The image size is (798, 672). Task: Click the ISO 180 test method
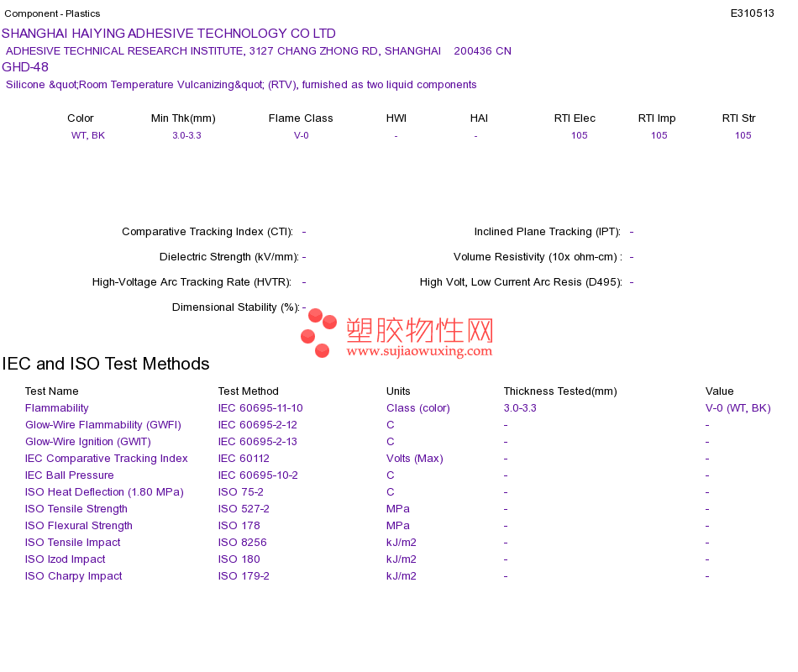(x=239, y=559)
